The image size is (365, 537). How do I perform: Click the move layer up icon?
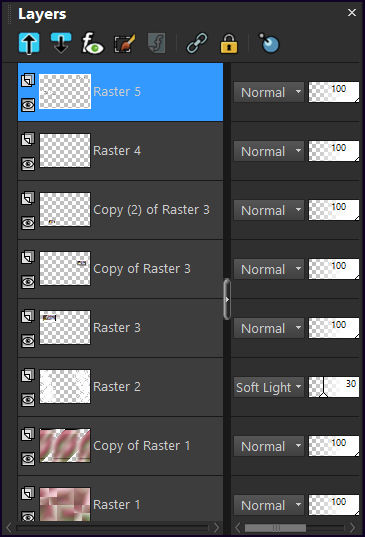coord(29,43)
